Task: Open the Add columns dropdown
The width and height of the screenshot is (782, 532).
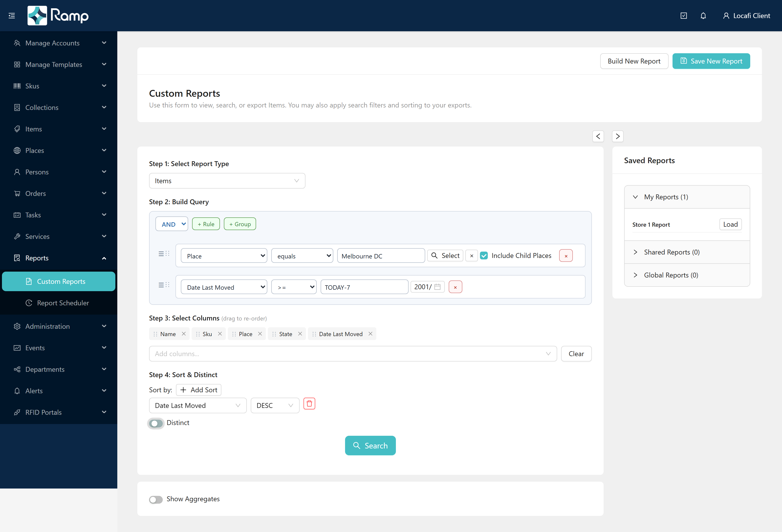Action: tap(353, 354)
